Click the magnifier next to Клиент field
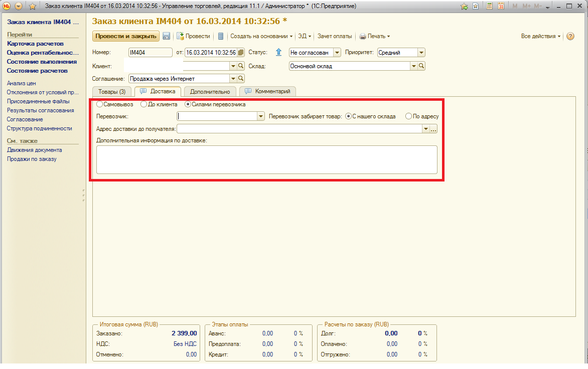The image size is (588, 369). coord(241,66)
